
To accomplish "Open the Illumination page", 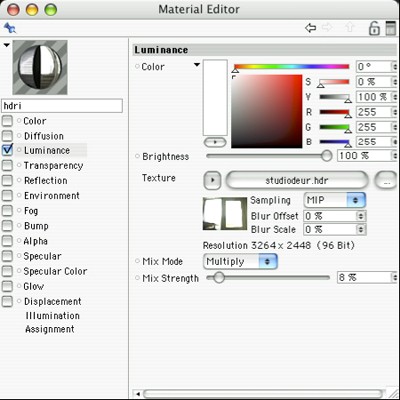I will pos(52,316).
